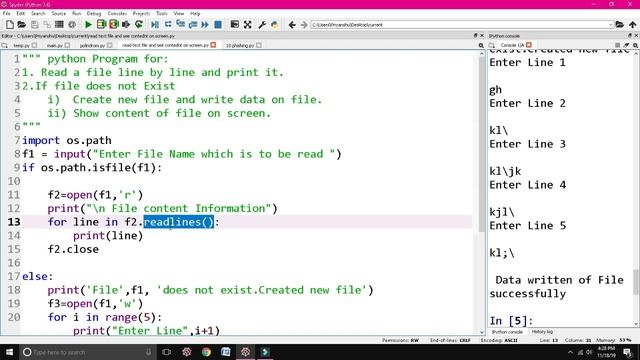Click the highlighted readlines() text
Viewport: 640px width, 360px height.
[x=179, y=222]
